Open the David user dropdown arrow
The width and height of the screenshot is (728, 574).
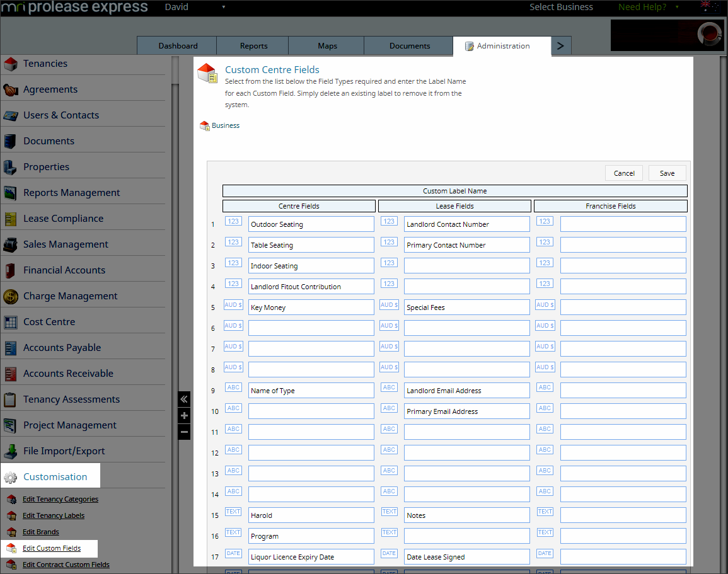tap(224, 7)
